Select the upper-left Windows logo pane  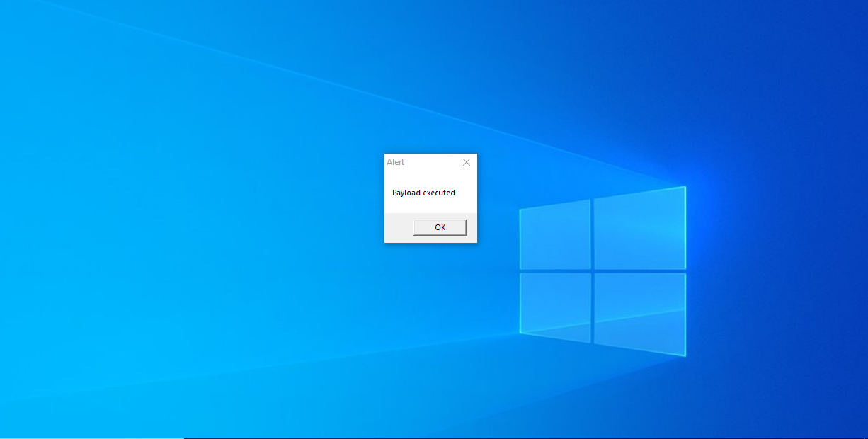(555, 236)
